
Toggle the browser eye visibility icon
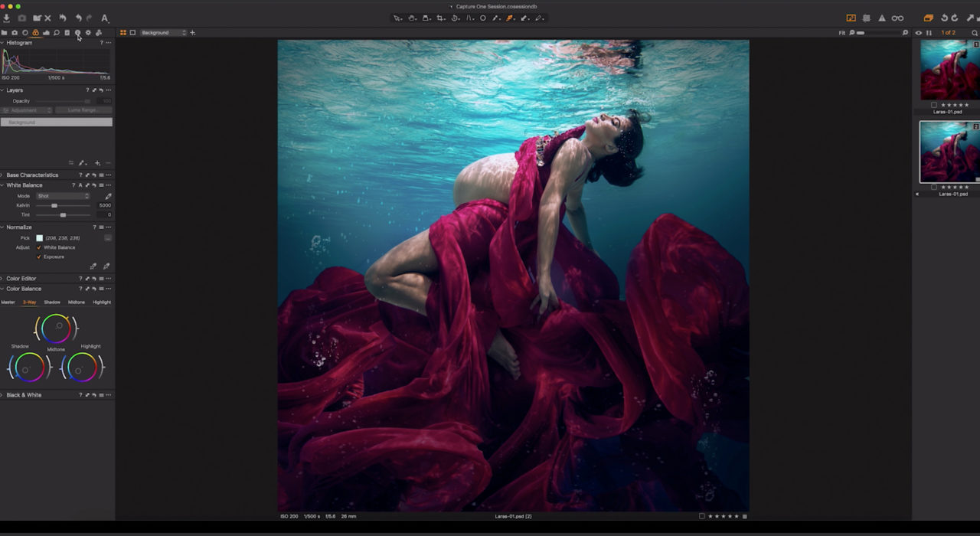click(919, 33)
